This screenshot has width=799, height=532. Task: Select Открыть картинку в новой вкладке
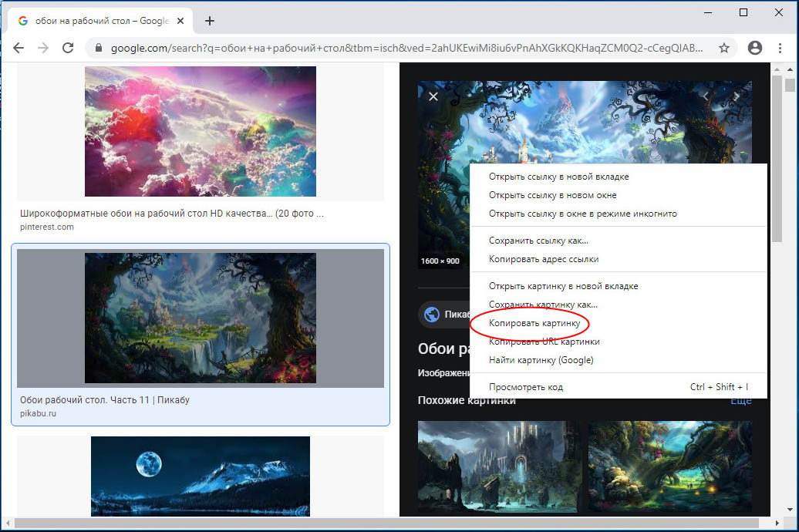[x=563, y=286]
